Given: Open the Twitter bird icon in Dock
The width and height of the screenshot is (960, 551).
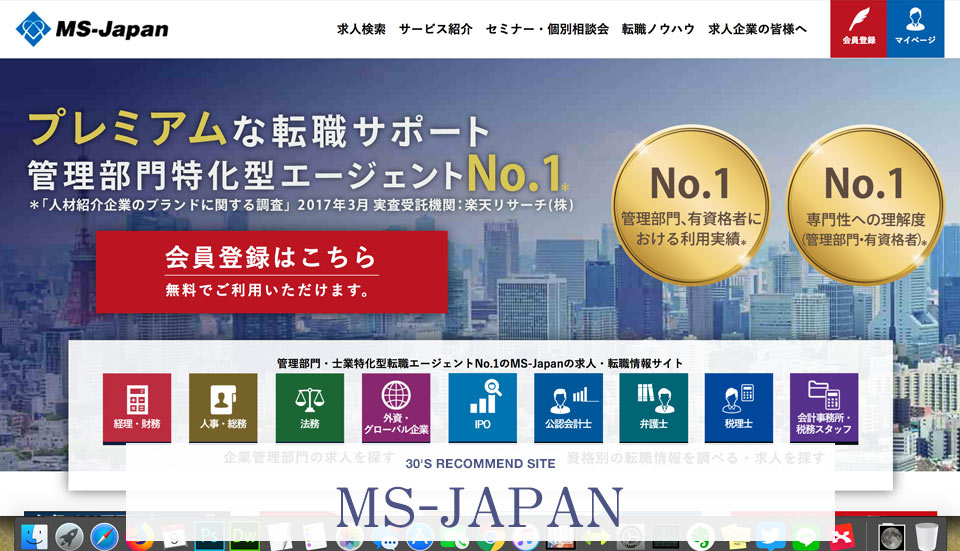Looking at the screenshot, I should pos(770,537).
